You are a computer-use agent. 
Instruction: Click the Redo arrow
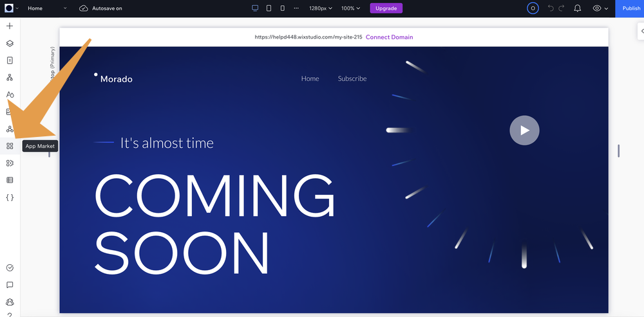[562, 8]
